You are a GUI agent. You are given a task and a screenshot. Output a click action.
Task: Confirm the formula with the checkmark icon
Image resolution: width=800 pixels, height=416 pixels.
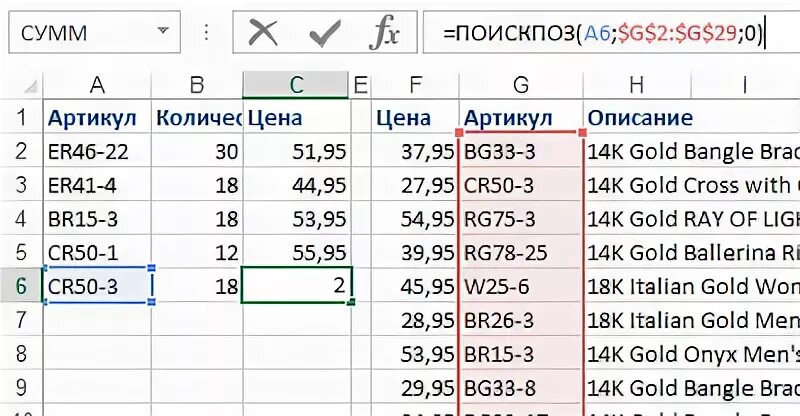click(x=325, y=33)
